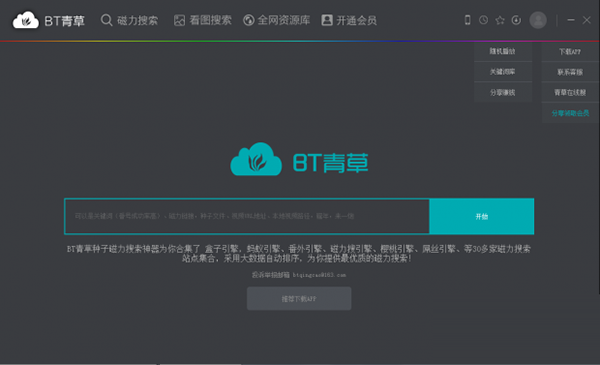This screenshot has width=600, height=365.
Task: Click the large center BT青草 logo
Action: click(299, 160)
